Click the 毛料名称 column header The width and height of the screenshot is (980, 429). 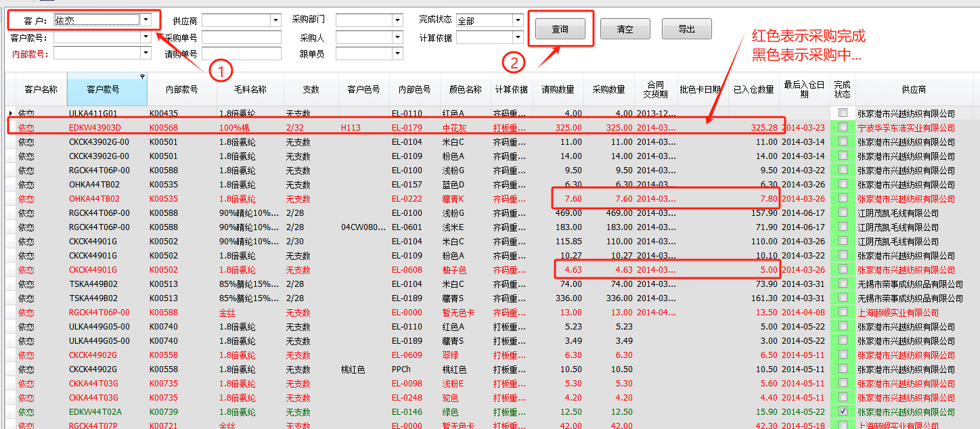click(x=250, y=89)
